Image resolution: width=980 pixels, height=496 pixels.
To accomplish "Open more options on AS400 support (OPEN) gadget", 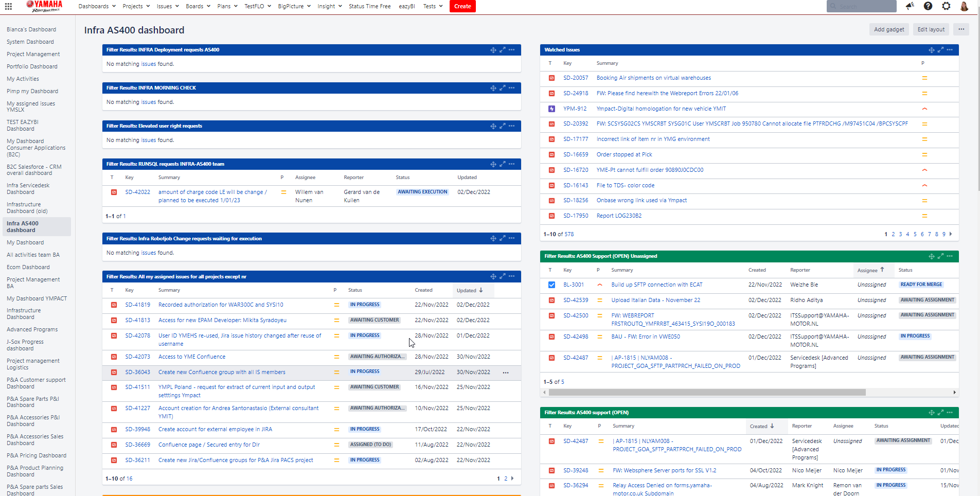I will tap(950, 413).
